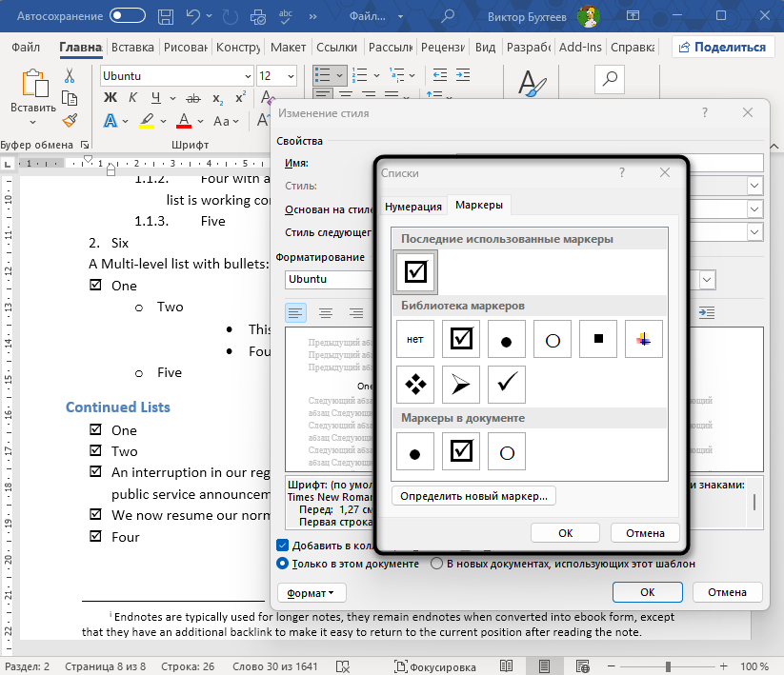Apply subscript formatting
Image resolution: width=784 pixels, height=675 pixels.
tap(217, 98)
